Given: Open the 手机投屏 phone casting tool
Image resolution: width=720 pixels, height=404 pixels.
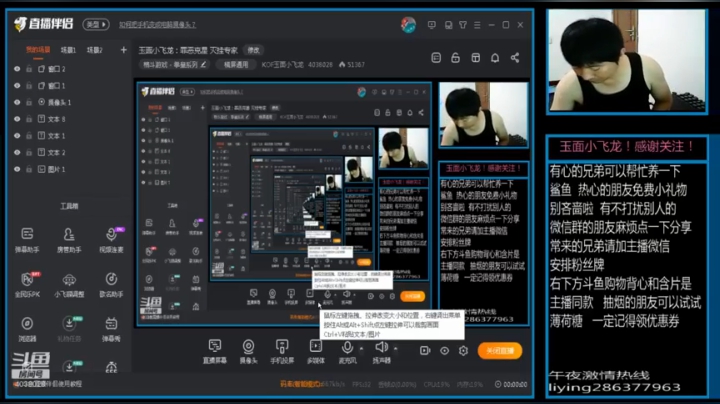Looking at the screenshot, I should point(282,351).
